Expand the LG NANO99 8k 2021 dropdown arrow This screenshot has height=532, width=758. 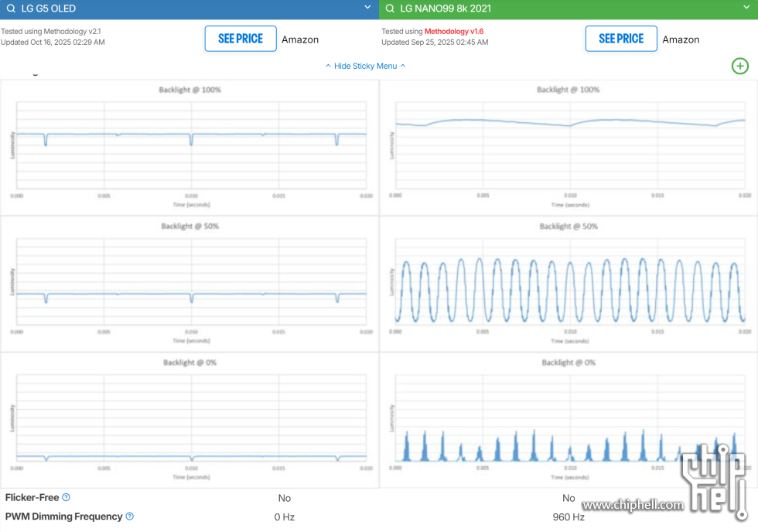click(x=748, y=9)
